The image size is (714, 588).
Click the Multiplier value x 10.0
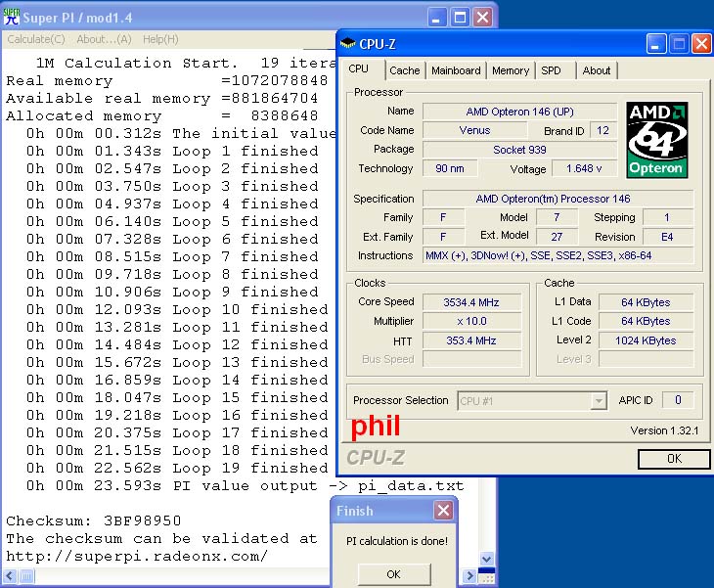471,321
